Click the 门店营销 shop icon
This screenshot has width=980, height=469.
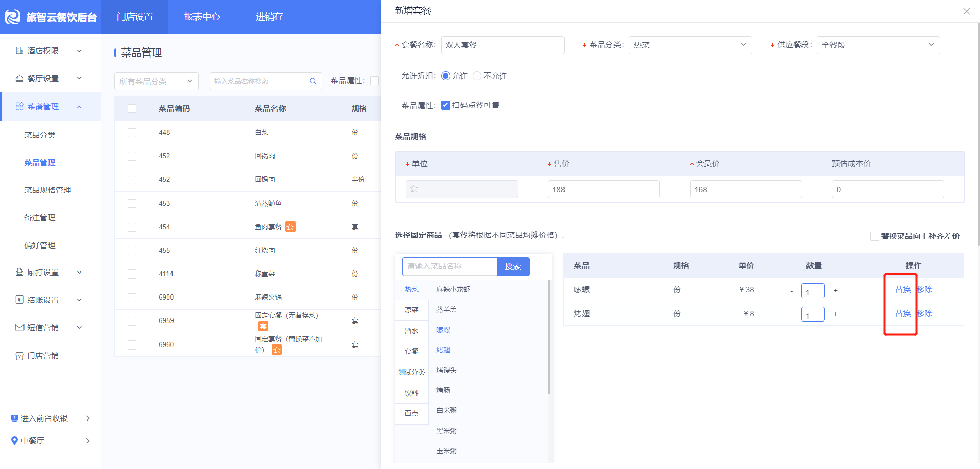click(x=19, y=356)
